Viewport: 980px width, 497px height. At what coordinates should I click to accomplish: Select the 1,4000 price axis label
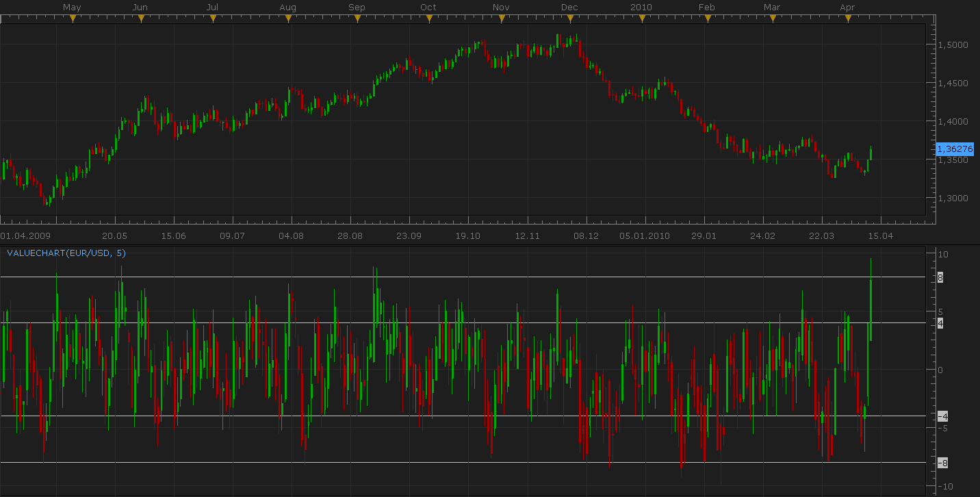(952, 122)
